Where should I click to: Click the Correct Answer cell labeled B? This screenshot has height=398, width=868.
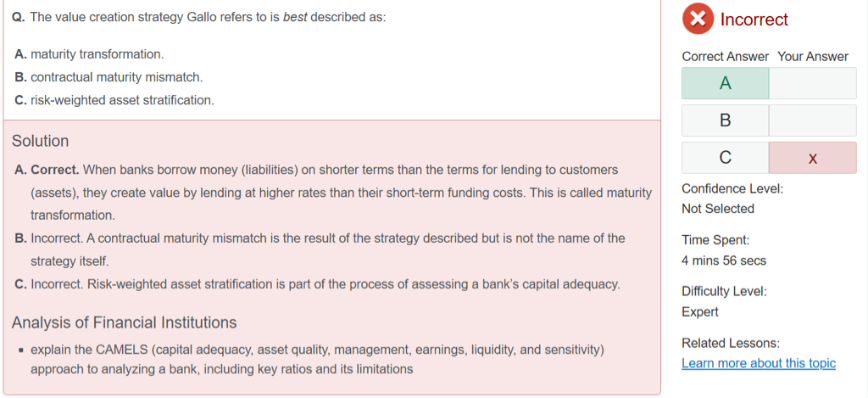725,121
